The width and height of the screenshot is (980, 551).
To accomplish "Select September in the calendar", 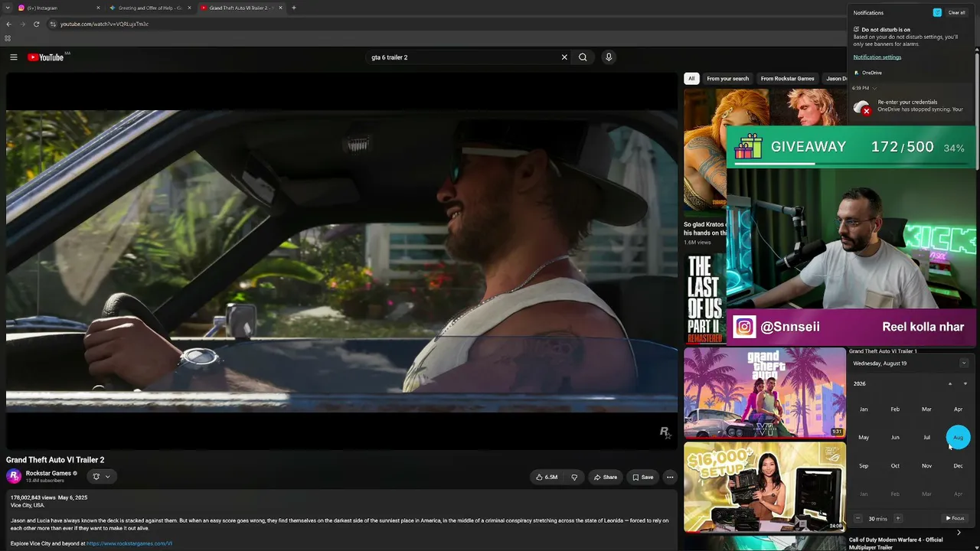I will pos(864,466).
